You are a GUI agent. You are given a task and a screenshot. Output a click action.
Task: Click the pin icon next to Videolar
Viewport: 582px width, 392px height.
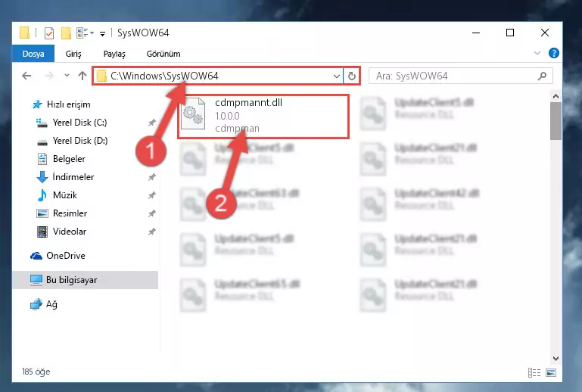[152, 232]
